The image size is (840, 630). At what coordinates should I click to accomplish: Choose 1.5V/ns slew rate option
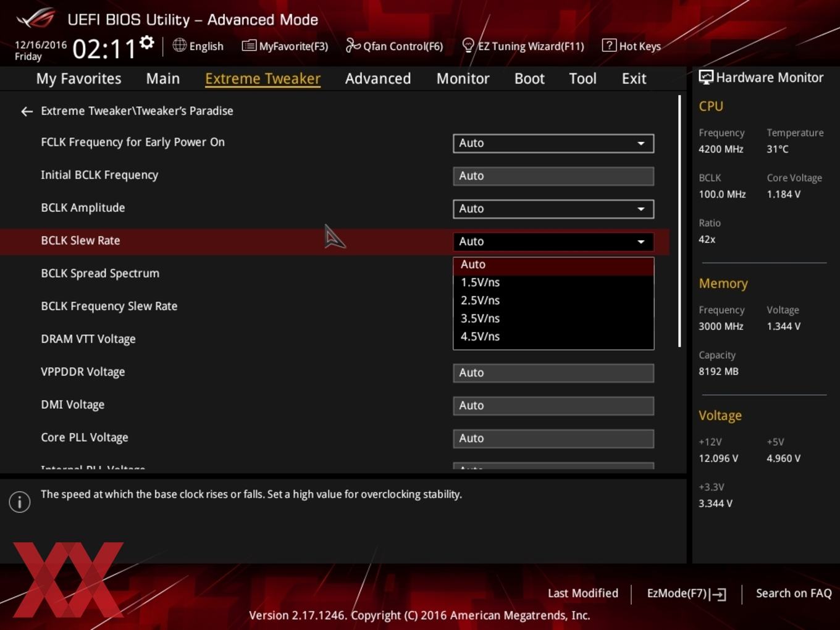click(553, 283)
